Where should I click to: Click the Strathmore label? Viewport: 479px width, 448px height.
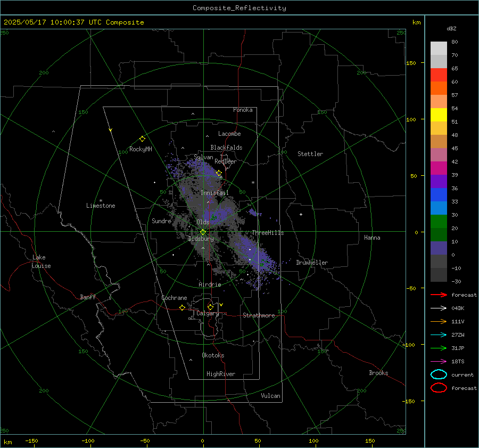(259, 315)
